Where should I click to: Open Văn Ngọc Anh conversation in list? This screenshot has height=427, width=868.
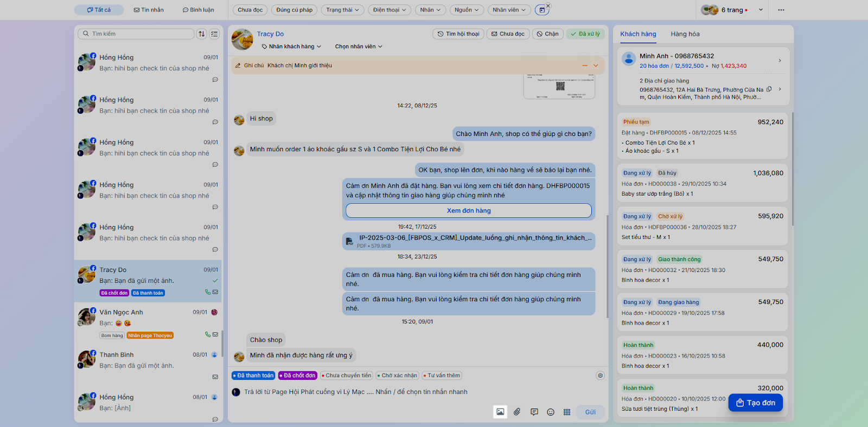[x=148, y=324]
